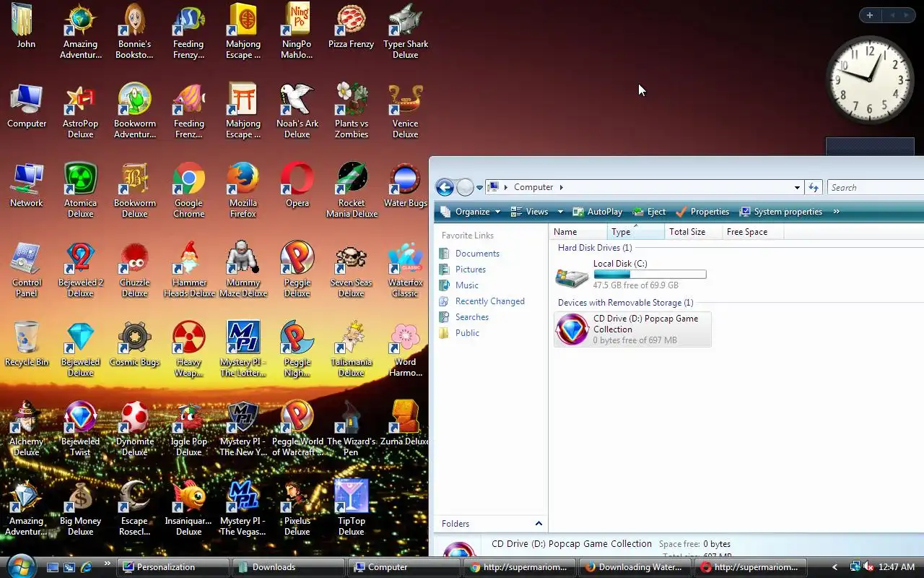Select the Noah's Ark Deluxe dove icon

point(297,110)
